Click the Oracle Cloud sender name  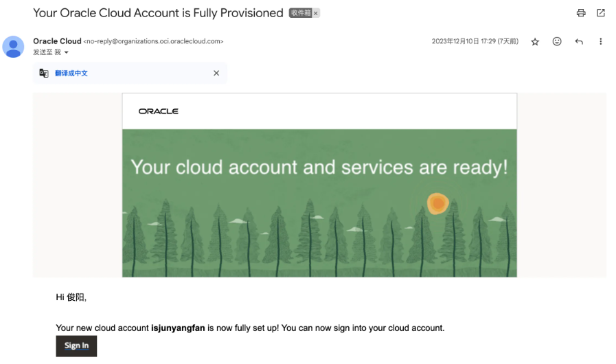57,41
